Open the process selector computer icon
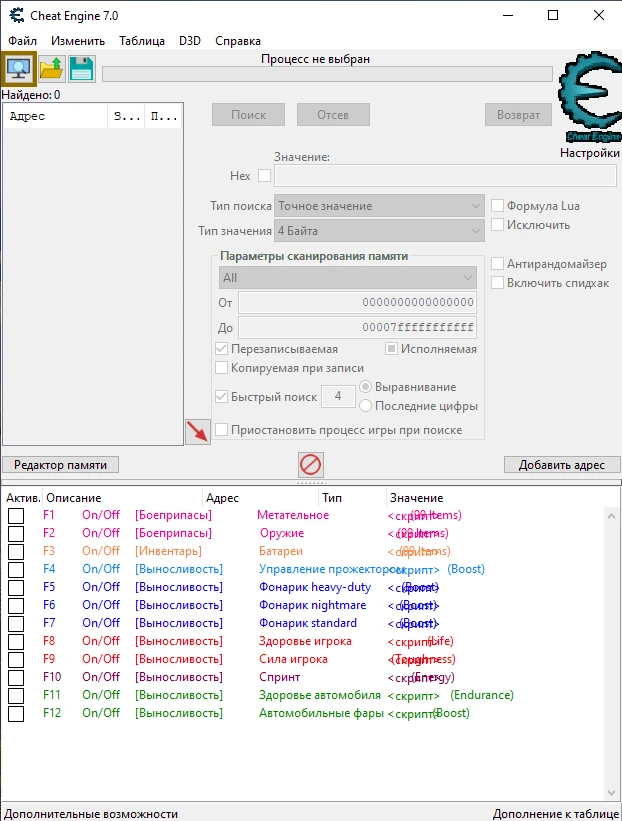The width and height of the screenshot is (622, 821). (19, 69)
